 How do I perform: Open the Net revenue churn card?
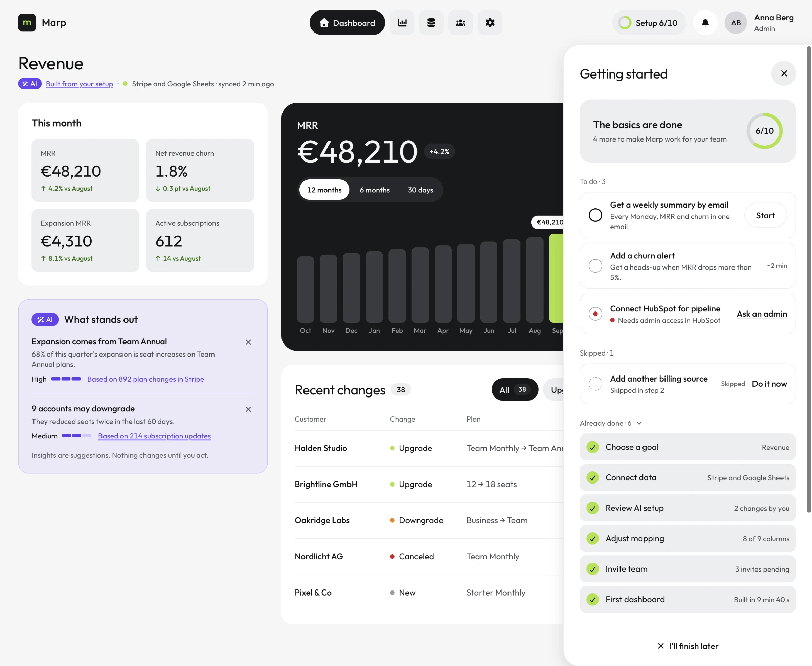click(x=200, y=170)
